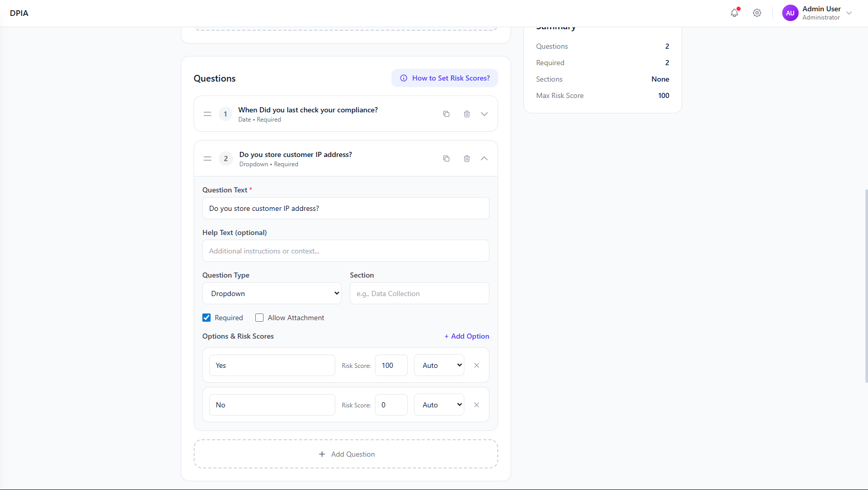The image size is (868, 490).
Task: Uncheck the Required checkbox
Action: 206,318
